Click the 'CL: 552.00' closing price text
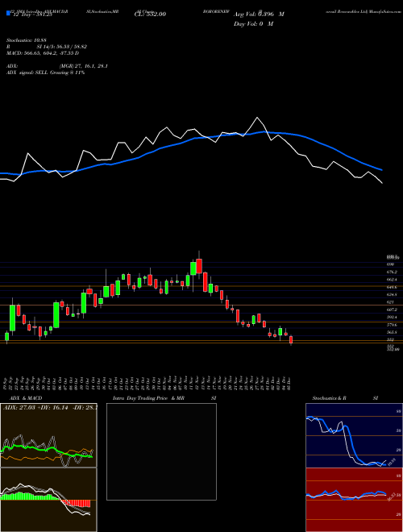 (150, 15)
